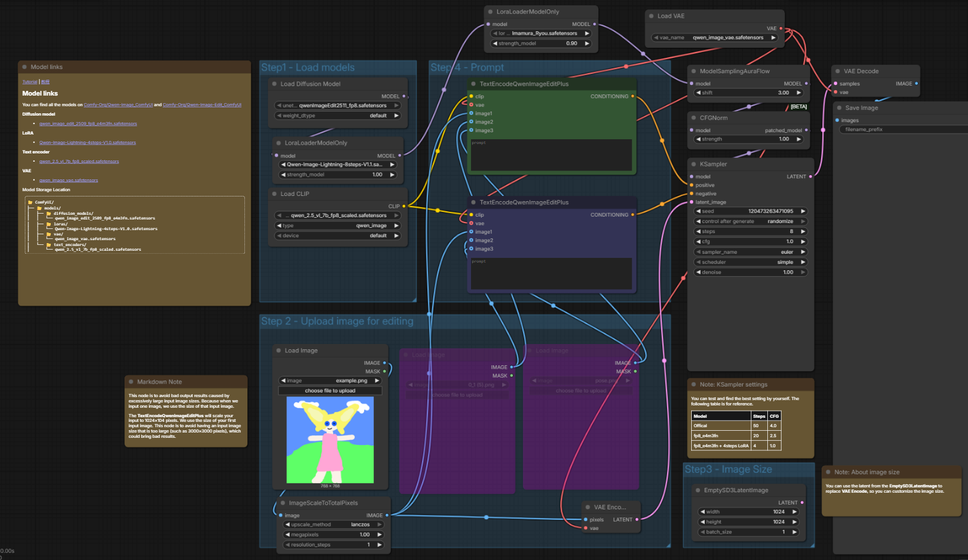Collapse the Markdown Note node

tap(131, 382)
